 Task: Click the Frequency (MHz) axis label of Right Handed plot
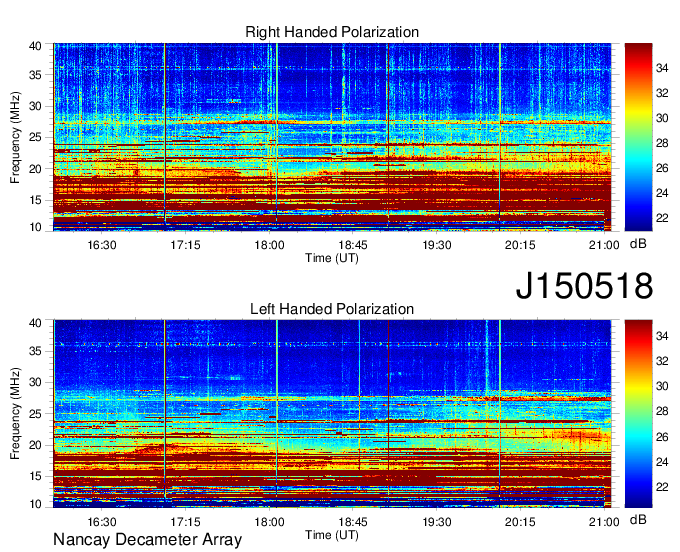15,137
